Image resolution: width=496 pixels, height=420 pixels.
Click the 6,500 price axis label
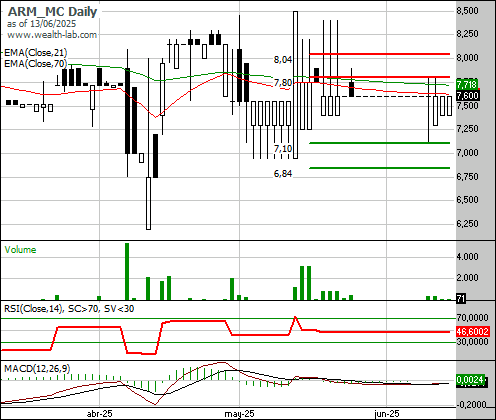pos(467,200)
